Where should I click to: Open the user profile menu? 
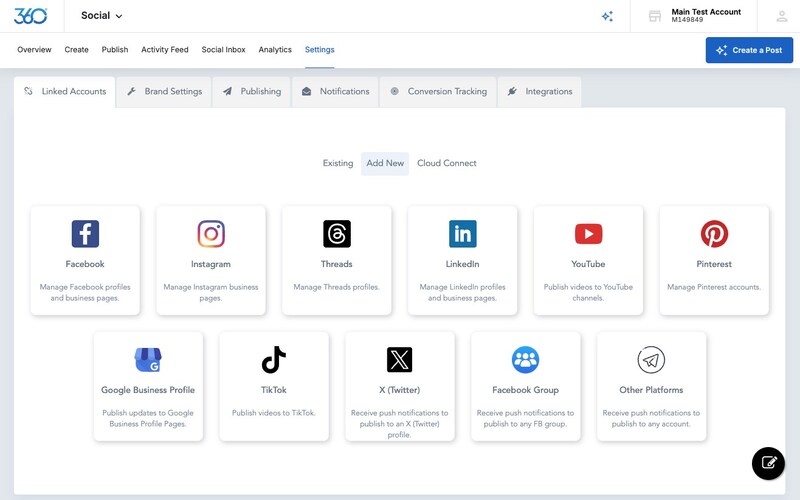pyautogui.click(x=781, y=16)
